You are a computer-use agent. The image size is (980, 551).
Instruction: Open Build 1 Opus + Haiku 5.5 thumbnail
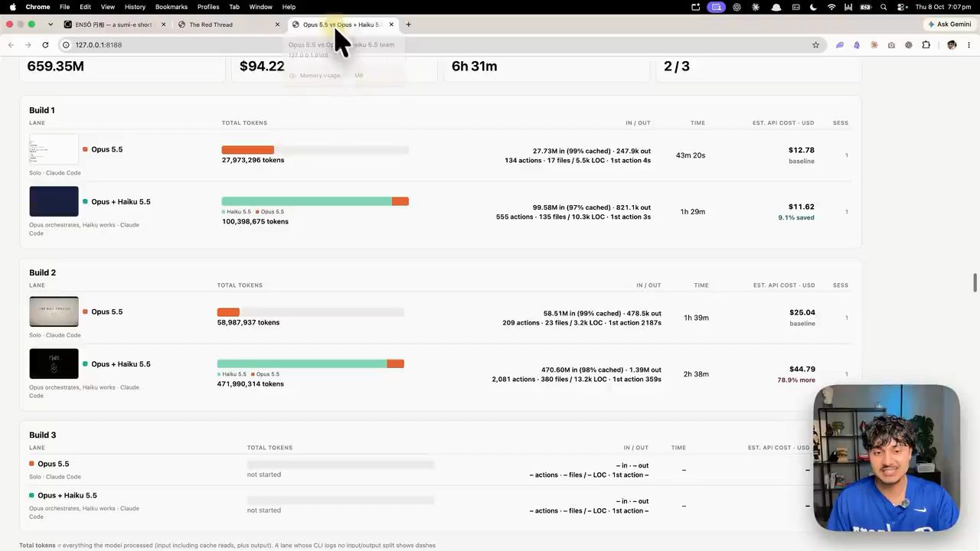click(54, 201)
